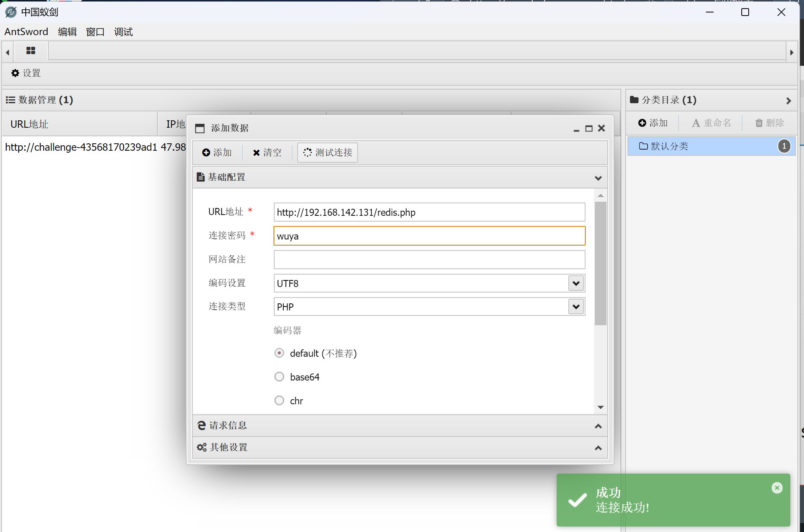
Task: Open the 调试 menu
Action: pos(123,32)
